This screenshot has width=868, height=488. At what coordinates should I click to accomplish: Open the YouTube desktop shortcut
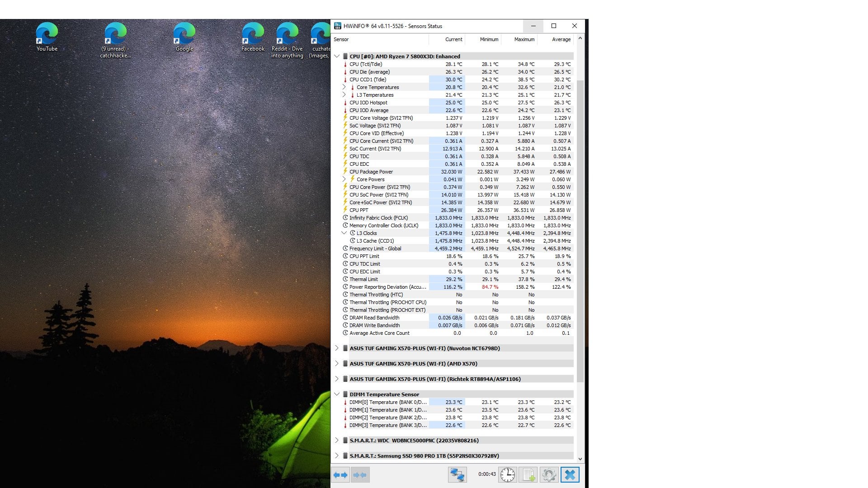click(47, 37)
